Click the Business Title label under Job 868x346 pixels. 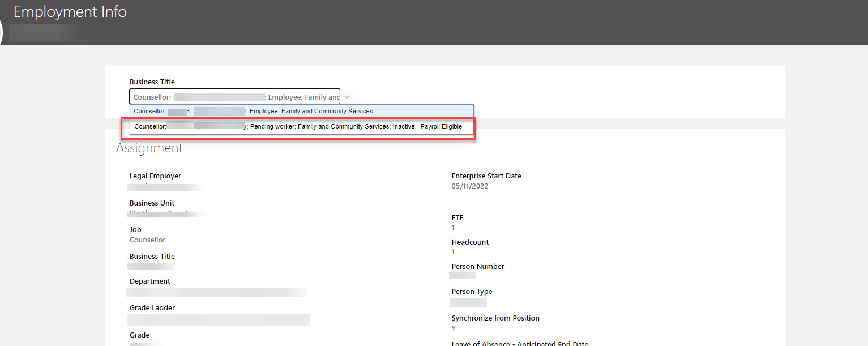tap(152, 257)
